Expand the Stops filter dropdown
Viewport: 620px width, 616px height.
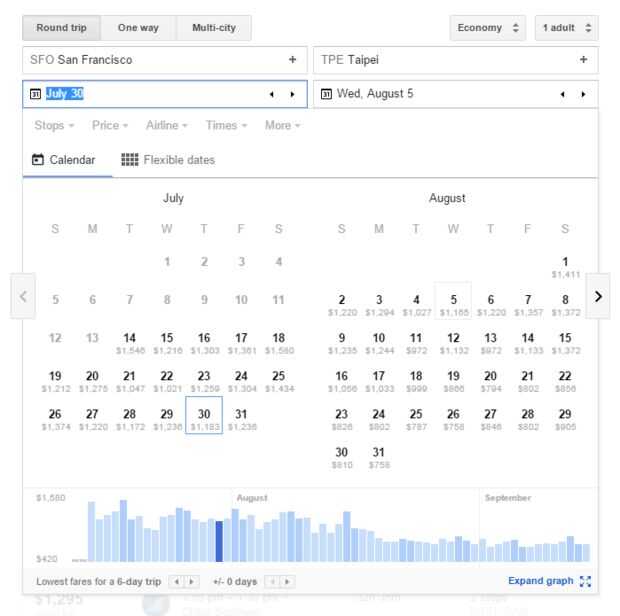(x=54, y=125)
